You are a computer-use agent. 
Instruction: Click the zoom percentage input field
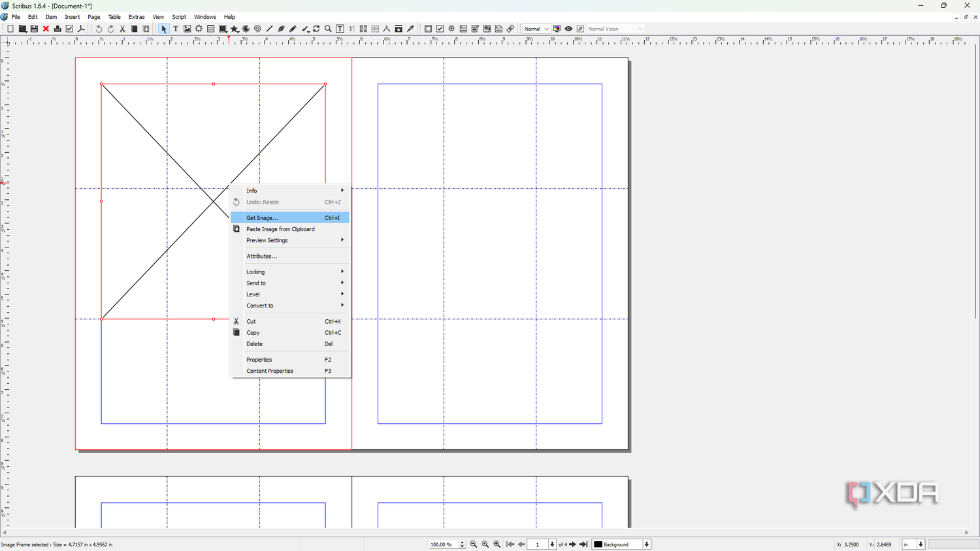444,544
